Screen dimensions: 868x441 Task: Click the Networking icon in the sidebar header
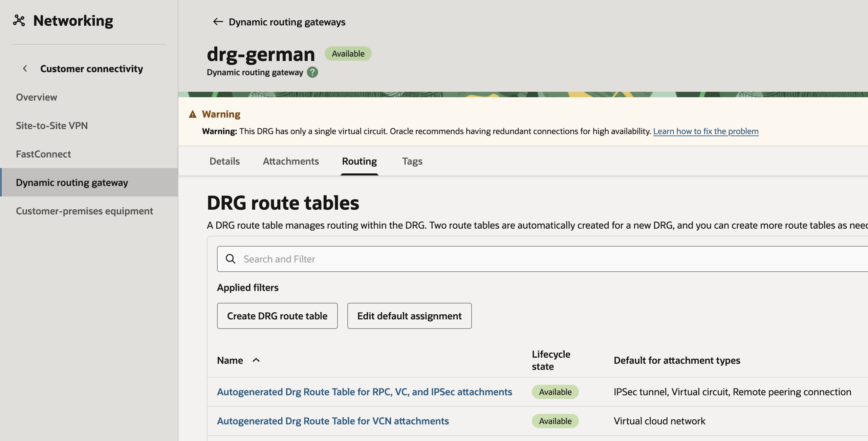pyautogui.click(x=19, y=20)
